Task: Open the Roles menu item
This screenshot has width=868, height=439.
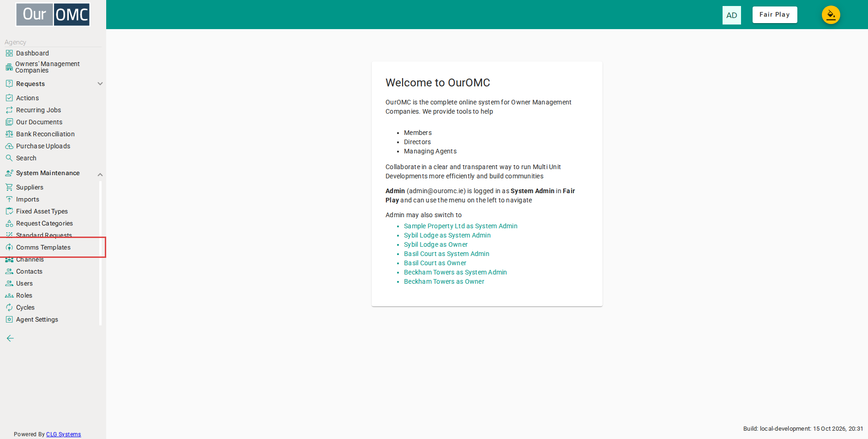Action: point(24,295)
